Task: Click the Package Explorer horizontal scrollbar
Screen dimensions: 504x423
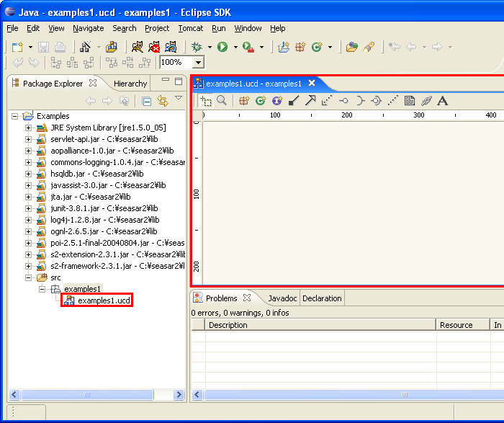Action: coord(86,394)
